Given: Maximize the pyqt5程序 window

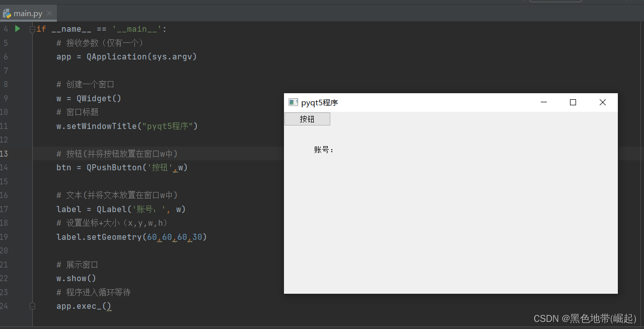Looking at the screenshot, I should pyautogui.click(x=573, y=103).
